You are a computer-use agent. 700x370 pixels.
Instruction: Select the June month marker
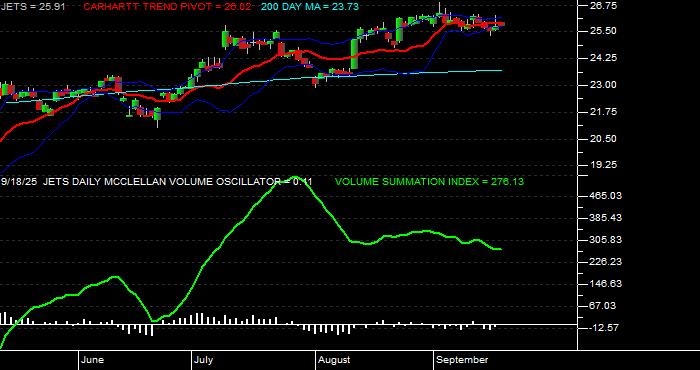93,360
